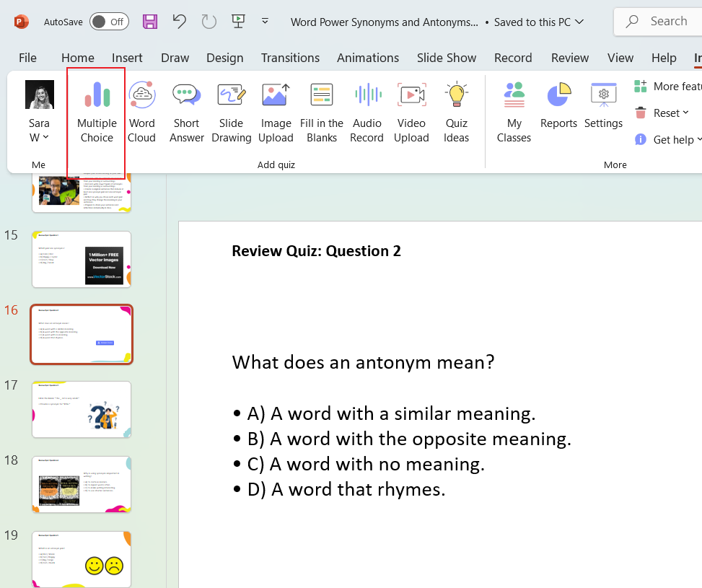Open the My Classes button
The width and height of the screenshot is (702, 588).
pos(514,113)
